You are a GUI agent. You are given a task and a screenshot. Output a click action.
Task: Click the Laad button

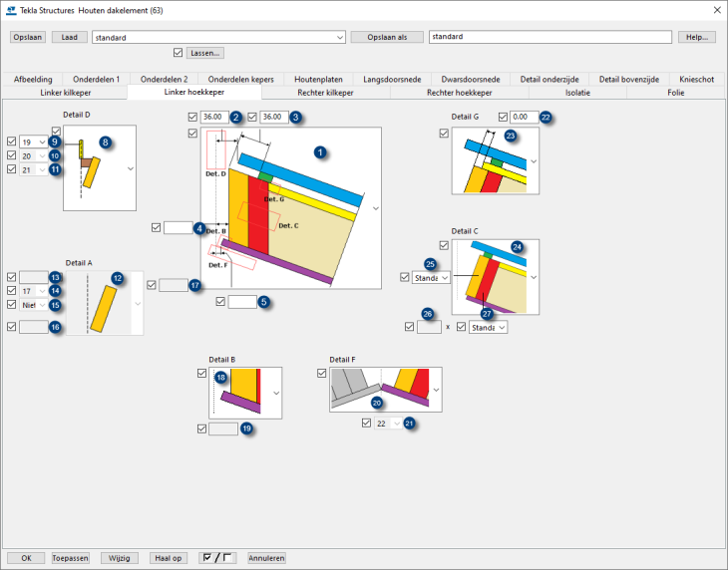pyautogui.click(x=69, y=37)
